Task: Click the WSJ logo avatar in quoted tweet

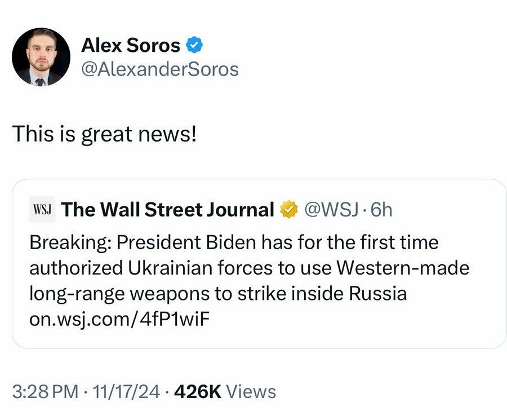Action: point(41,210)
